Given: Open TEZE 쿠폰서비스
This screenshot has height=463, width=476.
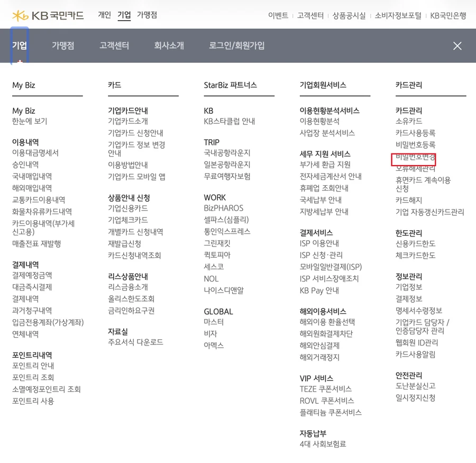Looking at the screenshot, I should point(325,389).
